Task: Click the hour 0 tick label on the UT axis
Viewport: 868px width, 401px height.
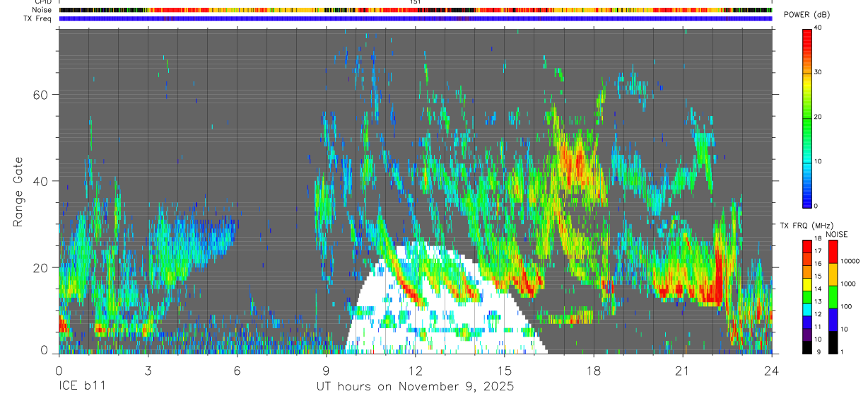Action: tap(59, 371)
